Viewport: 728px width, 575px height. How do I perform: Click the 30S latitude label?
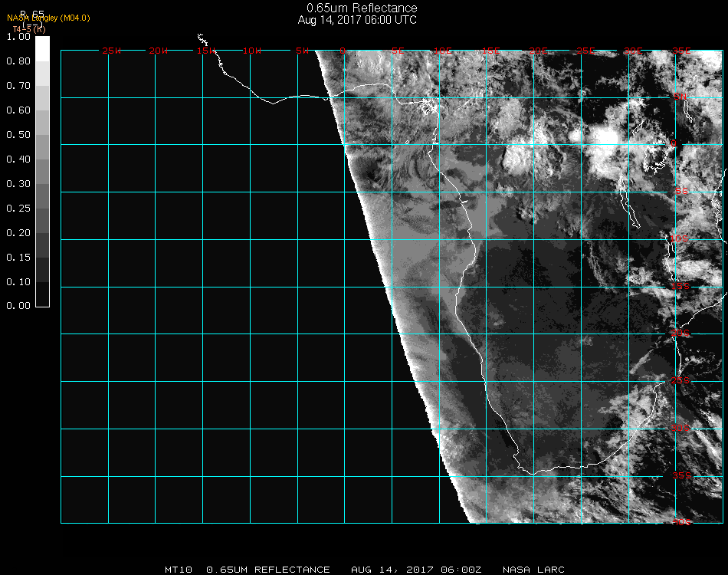(680, 429)
